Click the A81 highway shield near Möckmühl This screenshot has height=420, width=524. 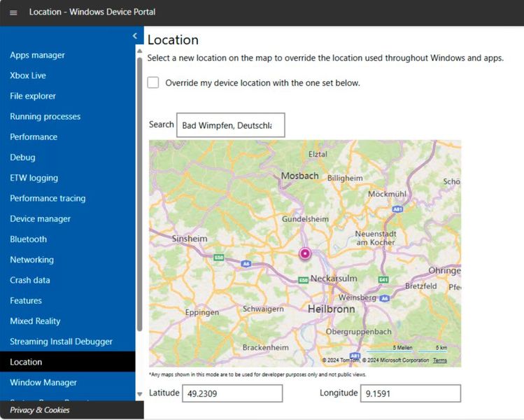coord(397,209)
